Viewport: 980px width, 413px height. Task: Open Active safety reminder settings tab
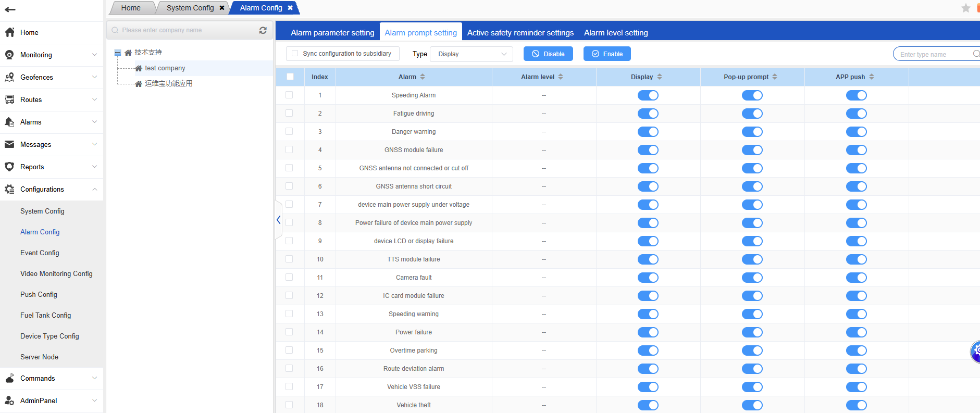(x=520, y=32)
